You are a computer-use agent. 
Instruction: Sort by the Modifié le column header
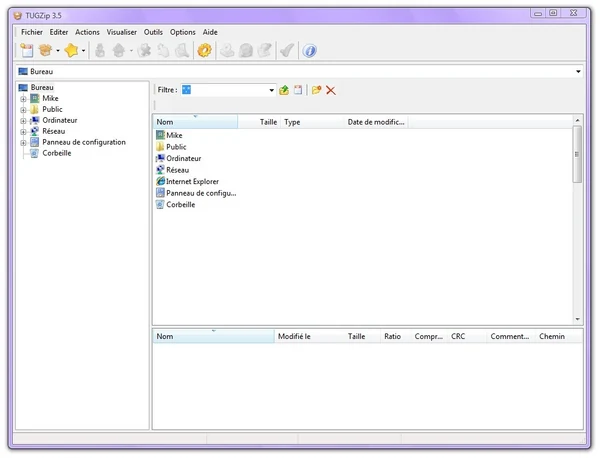click(x=309, y=336)
